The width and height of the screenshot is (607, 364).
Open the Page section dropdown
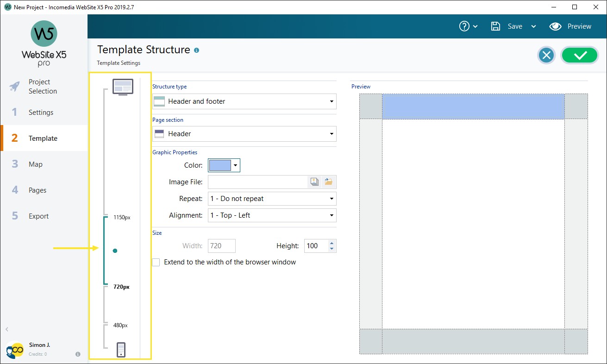[x=244, y=134]
